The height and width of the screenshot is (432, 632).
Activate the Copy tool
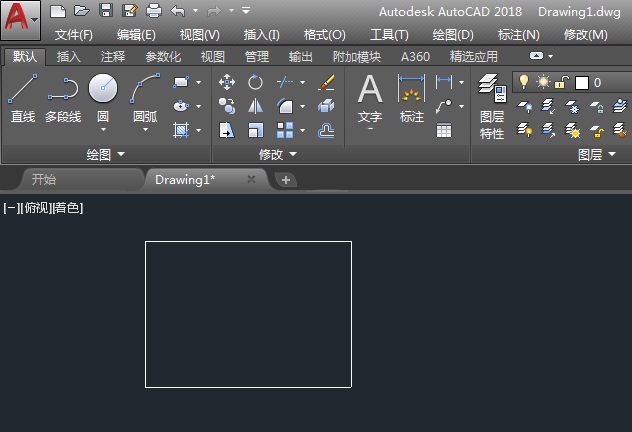(227, 106)
